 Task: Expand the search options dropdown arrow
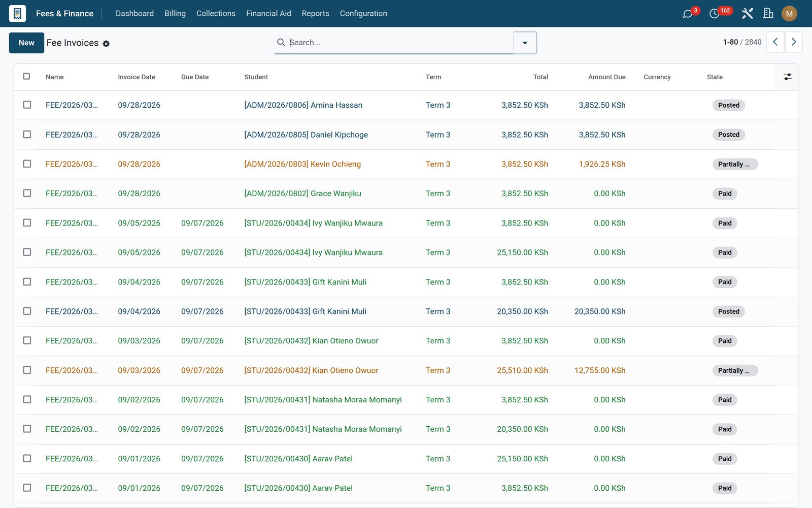point(525,43)
